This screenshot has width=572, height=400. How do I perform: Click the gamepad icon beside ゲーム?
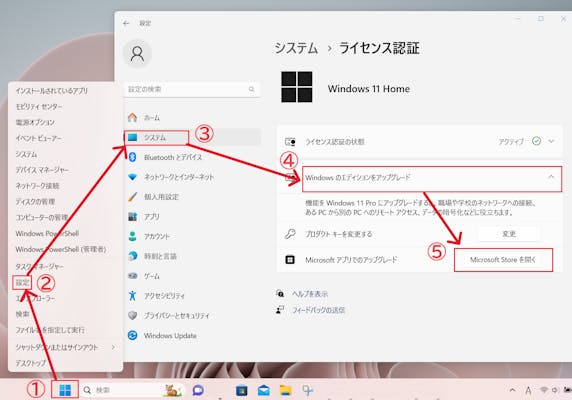point(132,276)
